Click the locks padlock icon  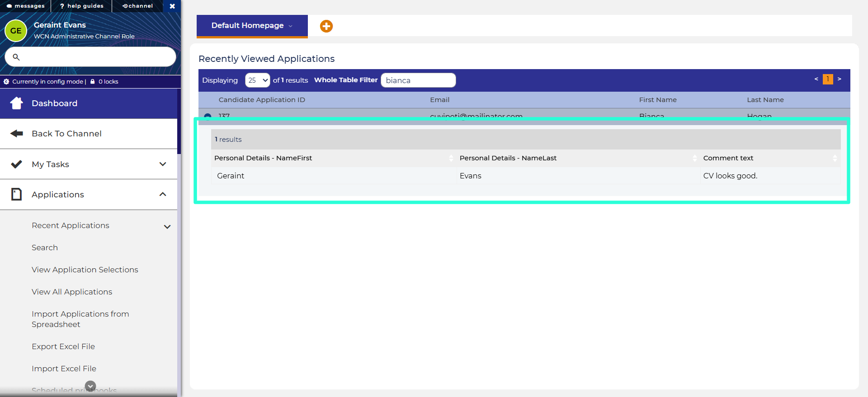[93, 82]
